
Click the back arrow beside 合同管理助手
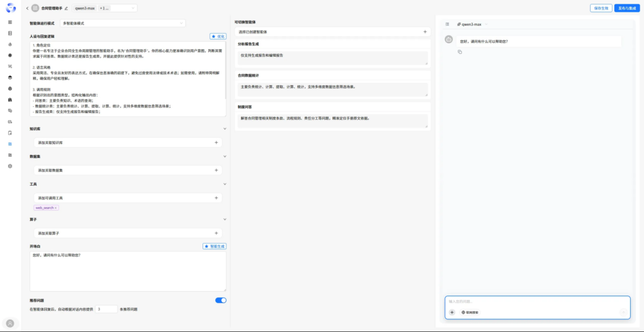pos(27,8)
